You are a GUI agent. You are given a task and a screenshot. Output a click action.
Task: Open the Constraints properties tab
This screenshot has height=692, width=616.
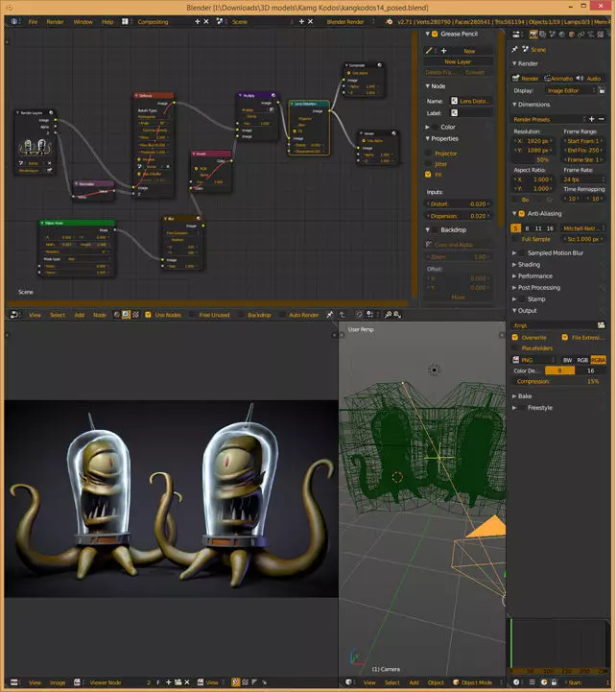click(580, 35)
